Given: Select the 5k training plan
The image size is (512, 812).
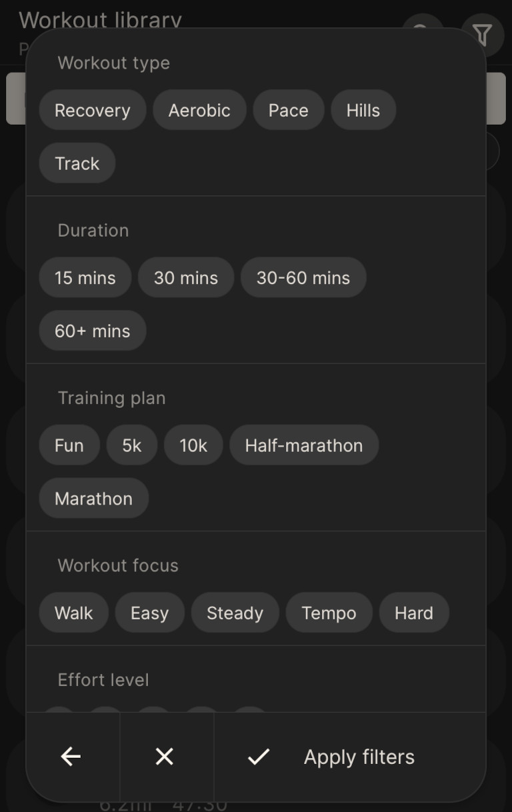Looking at the screenshot, I should pyautogui.click(x=131, y=445).
